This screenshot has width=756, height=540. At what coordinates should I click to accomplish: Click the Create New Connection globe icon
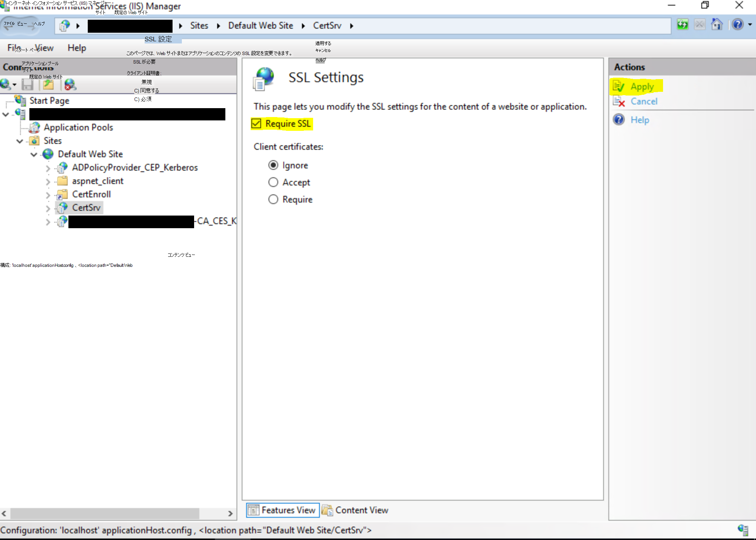pos(6,84)
